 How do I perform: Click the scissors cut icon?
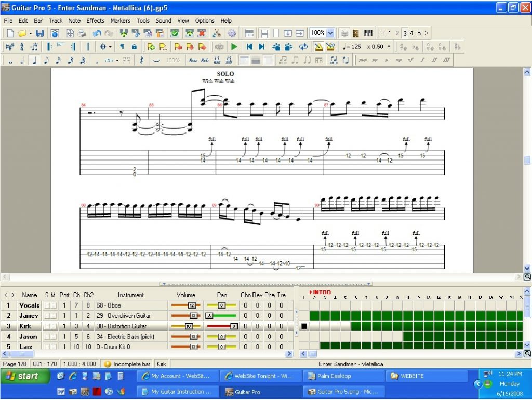click(x=217, y=33)
